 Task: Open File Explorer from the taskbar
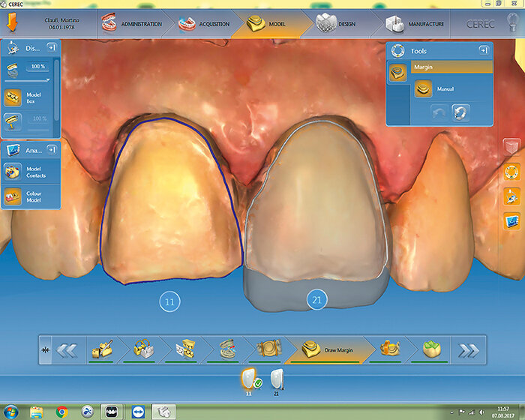pos(37,412)
